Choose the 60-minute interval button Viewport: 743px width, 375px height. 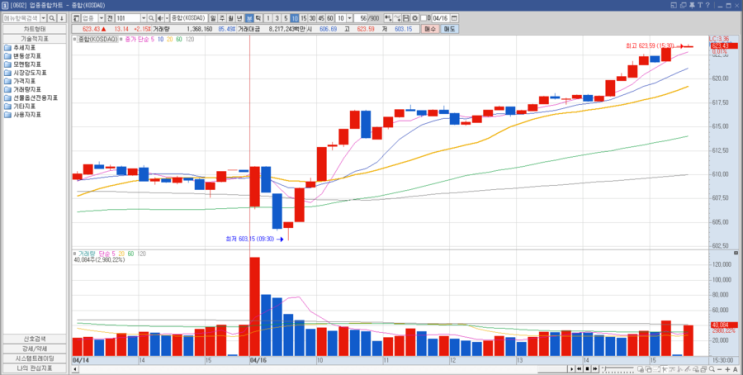(330, 18)
